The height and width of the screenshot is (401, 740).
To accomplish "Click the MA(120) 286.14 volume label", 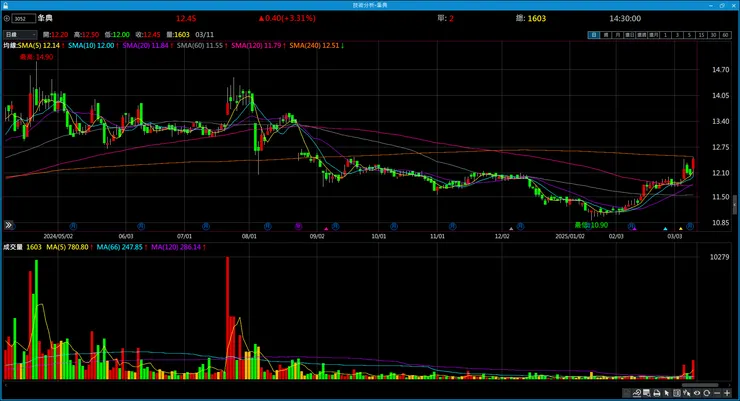I will pyautogui.click(x=176, y=247).
